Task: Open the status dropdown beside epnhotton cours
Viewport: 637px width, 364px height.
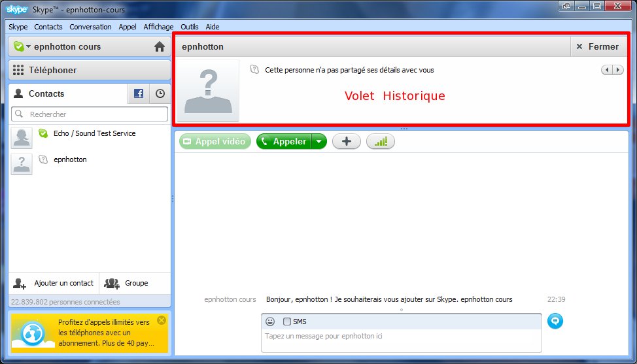Action: click(x=28, y=46)
